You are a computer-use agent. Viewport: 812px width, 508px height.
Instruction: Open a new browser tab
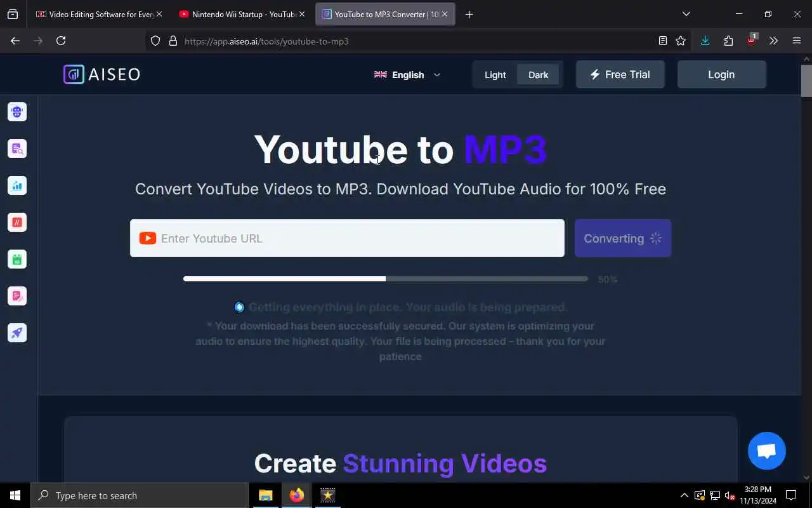point(469,14)
